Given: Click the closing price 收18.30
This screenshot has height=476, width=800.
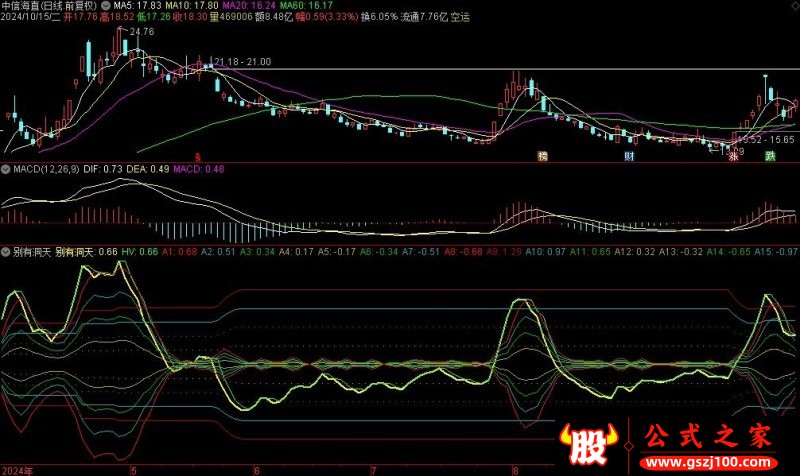Looking at the screenshot, I should [x=190, y=17].
